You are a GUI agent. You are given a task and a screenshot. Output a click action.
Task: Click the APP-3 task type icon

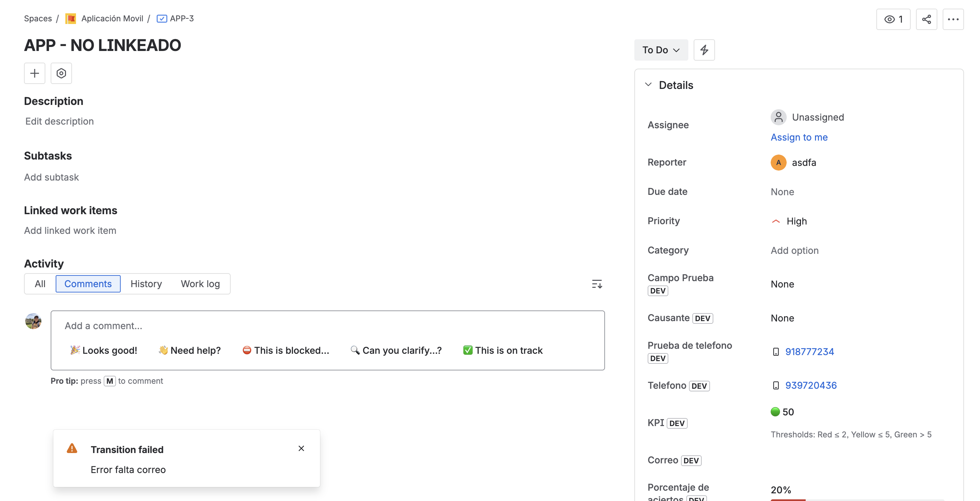tap(162, 19)
